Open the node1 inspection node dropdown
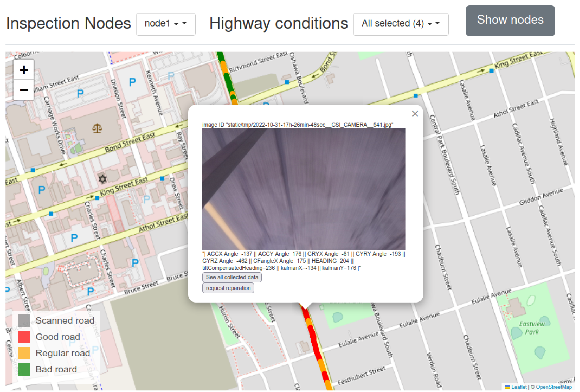This screenshot has height=392, width=580. (166, 24)
